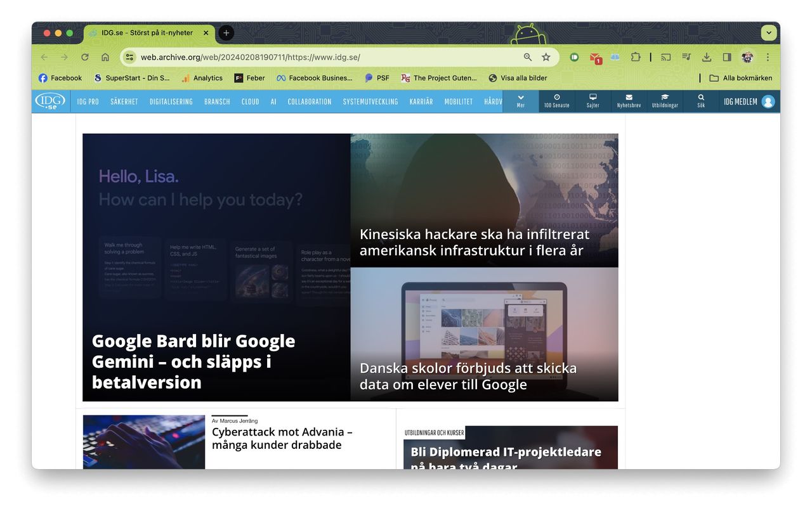Expand the Mer chevron in site navigation
This screenshot has height=511, width=812.
(x=520, y=101)
